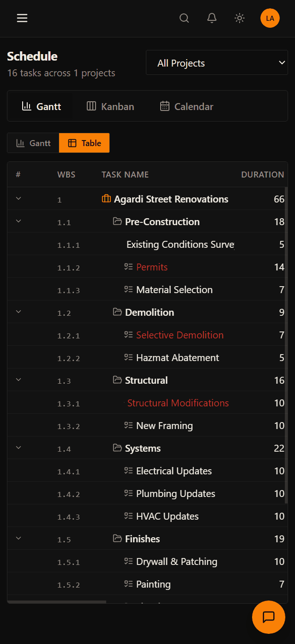This screenshot has height=644, width=295.
Task: Open the search icon in the header
Action: (x=184, y=18)
